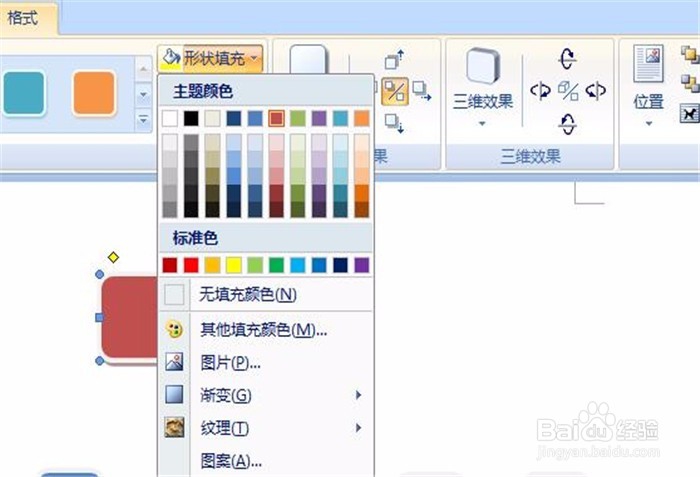Screen dimensions: 700x477
Task: Expand the 纹理(T) submenu arrow
Action: [x=358, y=428]
